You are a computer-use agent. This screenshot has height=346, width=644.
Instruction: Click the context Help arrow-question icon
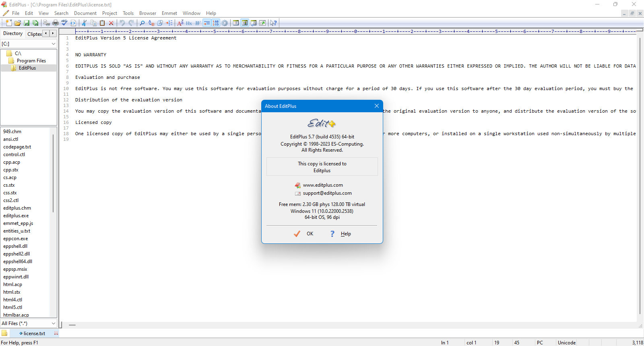pyautogui.click(x=274, y=23)
